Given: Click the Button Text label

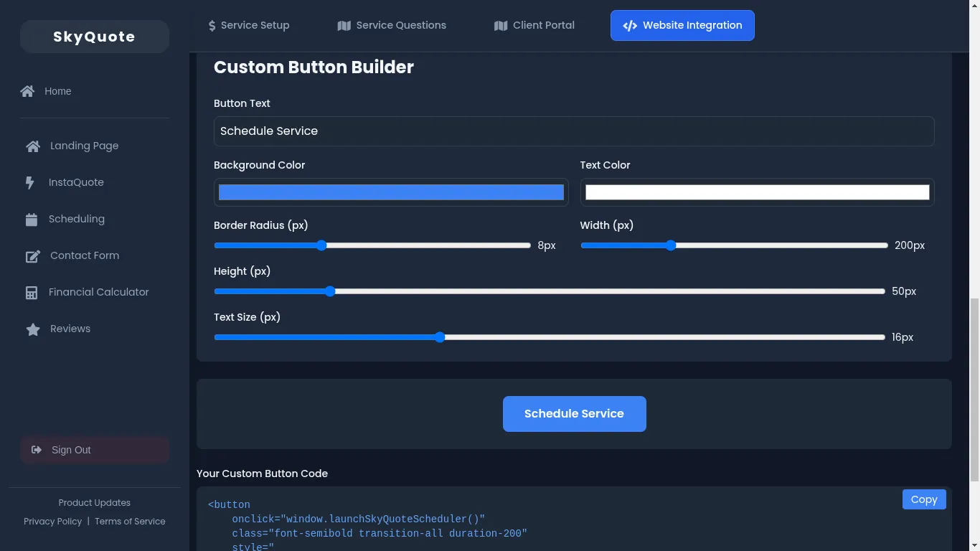Looking at the screenshot, I should tap(242, 103).
